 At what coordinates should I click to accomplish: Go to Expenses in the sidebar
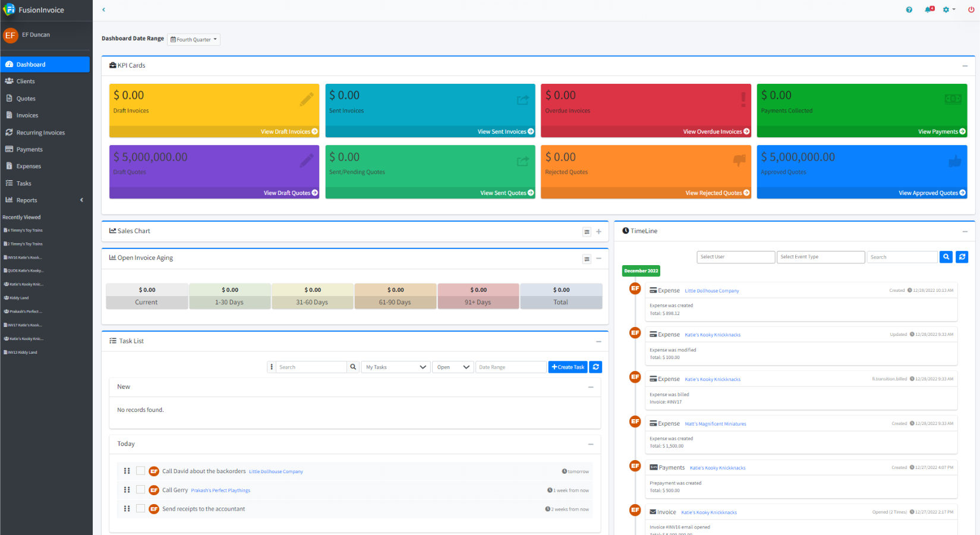pyautogui.click(x=29, y=166)
